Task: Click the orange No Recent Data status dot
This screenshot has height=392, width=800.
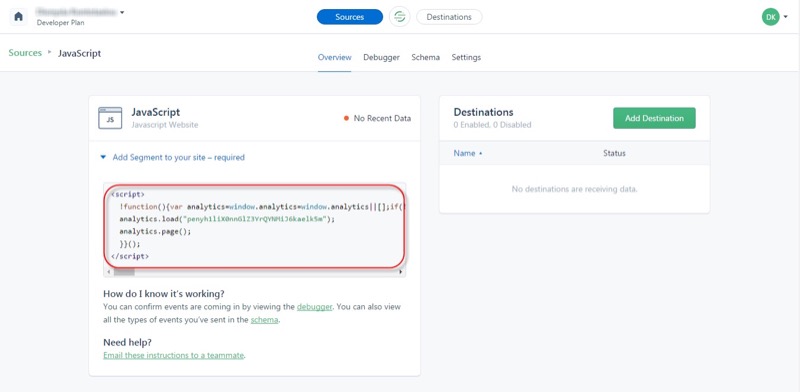Action: [346, 118]
